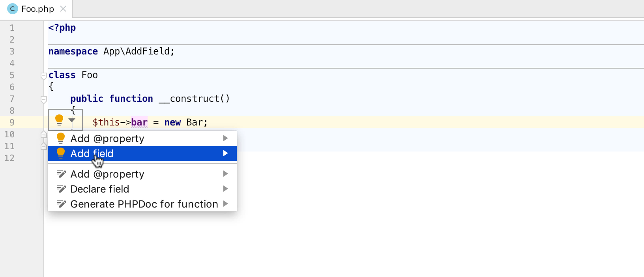Expand the submenu arrow of Declare field
Viewport: 644px width, 277px height.
(x=226, y=189)
